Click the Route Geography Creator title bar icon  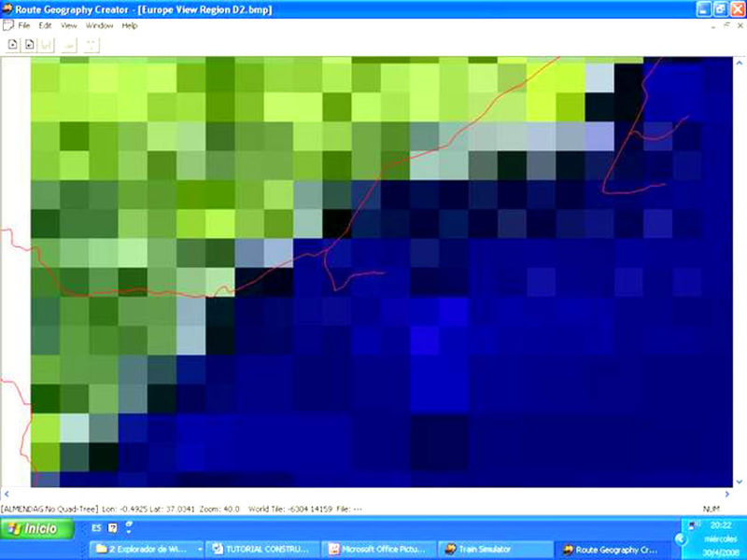tap(8, 7)
